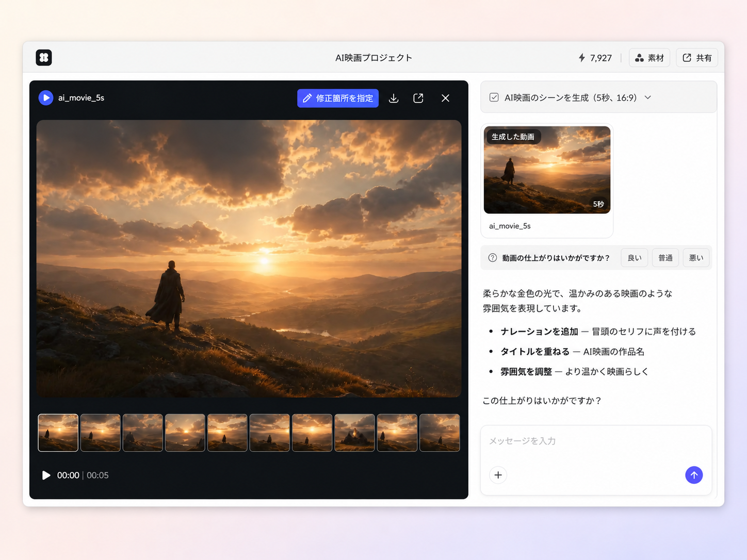Click the ナレーションを追加 suggestion
Viewport: 747px width, 560px height.
click(539, 332)
